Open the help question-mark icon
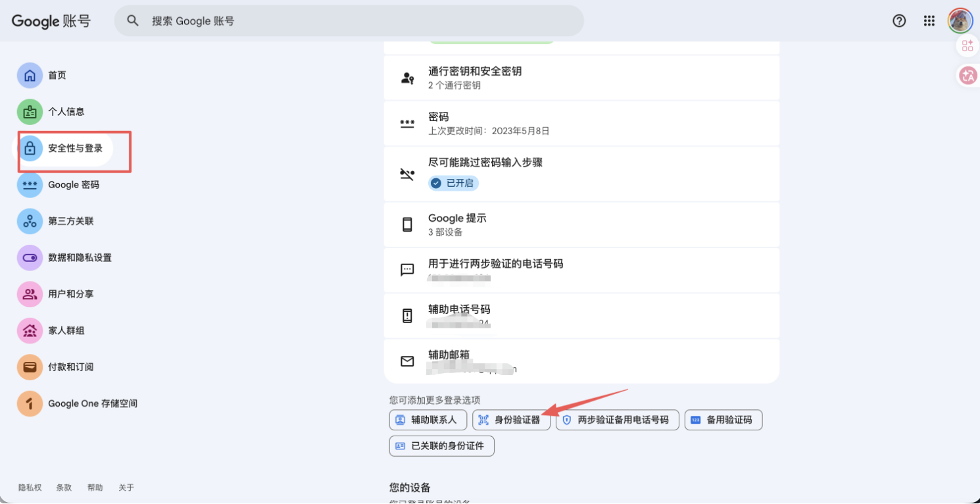Image resolution: width=980 pixels, height=504 pixels. [x=899, y=21]
